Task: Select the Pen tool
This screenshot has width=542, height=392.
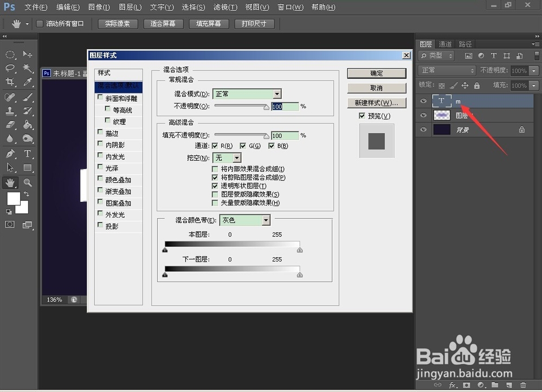Action: pyautogui.click(x=10, y=153)
